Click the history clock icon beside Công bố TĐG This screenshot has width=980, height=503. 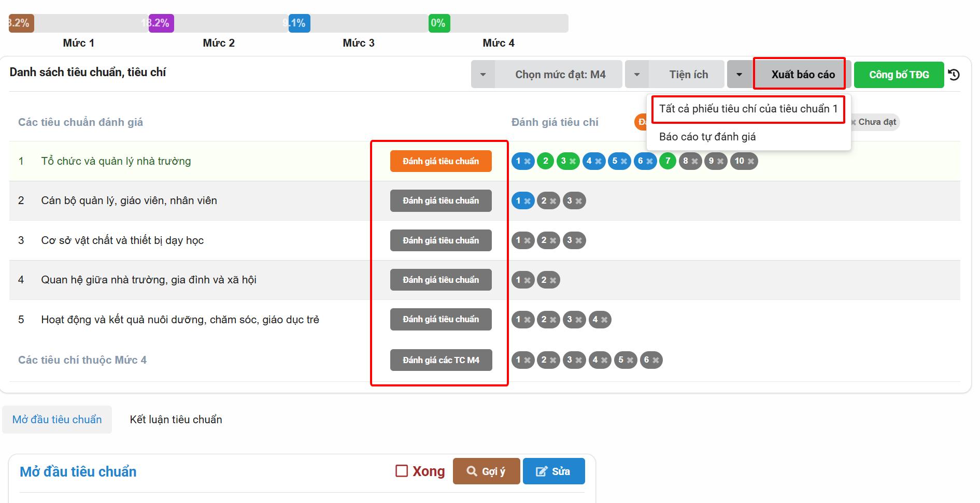pos(954,75)
